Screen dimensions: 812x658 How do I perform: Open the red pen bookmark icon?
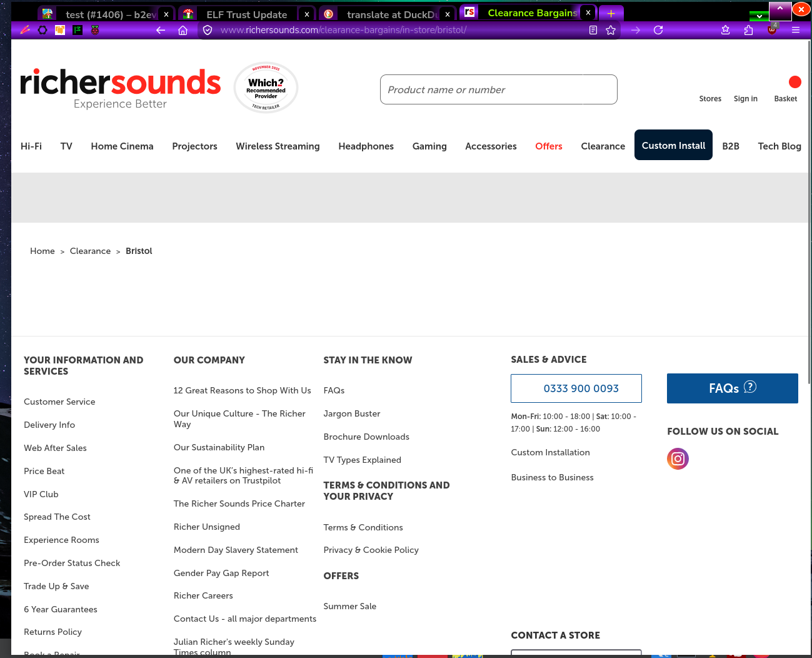[x=25, y=29]
